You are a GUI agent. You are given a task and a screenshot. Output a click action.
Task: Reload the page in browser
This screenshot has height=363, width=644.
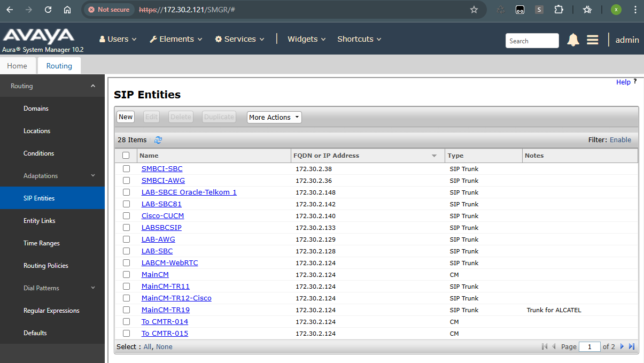click(48, 10)
